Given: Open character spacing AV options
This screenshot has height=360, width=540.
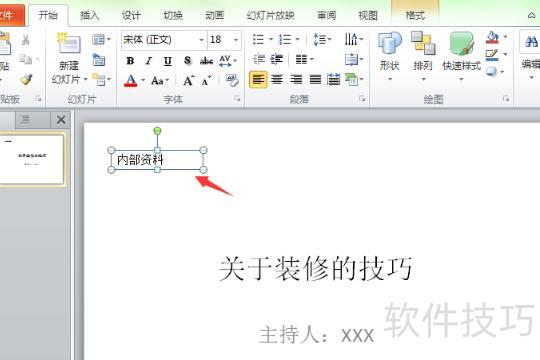Looking at the screenshot, I should (x=225, y=61).
